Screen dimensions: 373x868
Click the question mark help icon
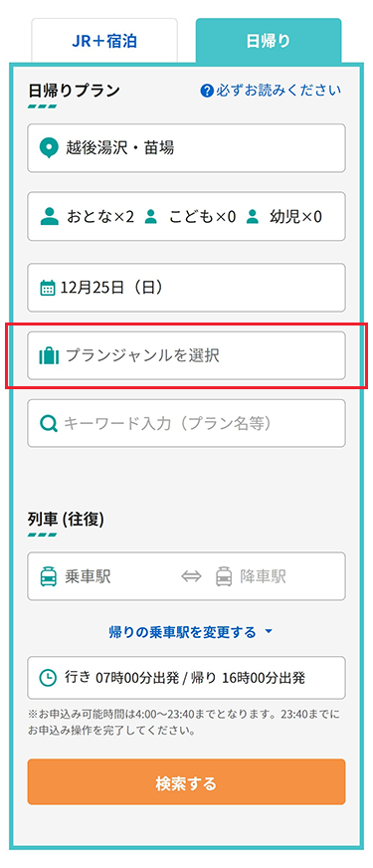tap(207, 91)
